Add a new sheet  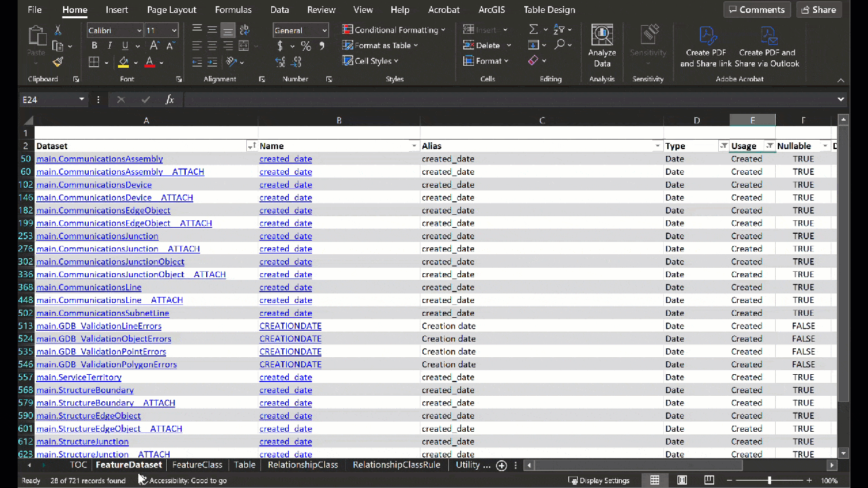(x=501, y=465)
